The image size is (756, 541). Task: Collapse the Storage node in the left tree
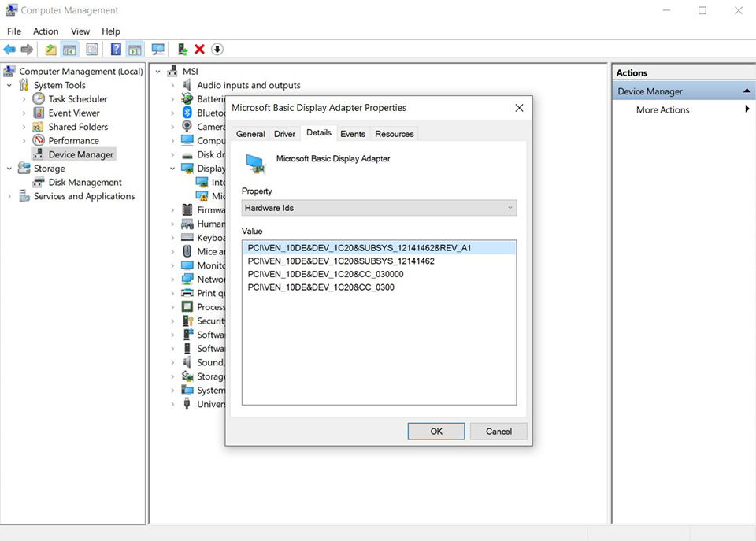pyautogui.click(x=9, y=169)
